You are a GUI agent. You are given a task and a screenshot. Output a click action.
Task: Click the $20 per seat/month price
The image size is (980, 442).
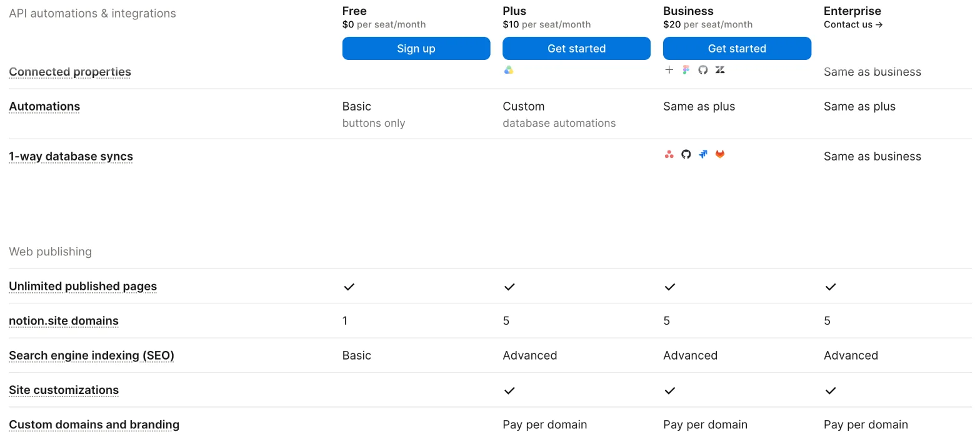coord(707,25)
